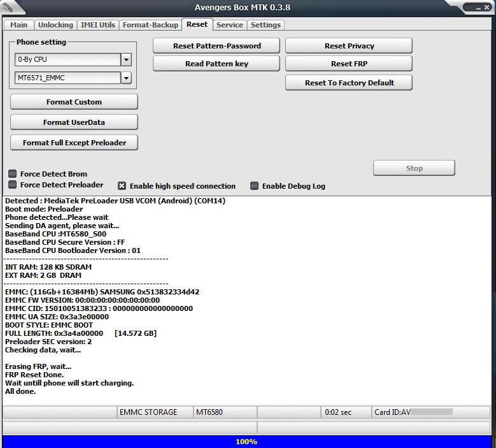Viewport: 496px width, 448px height.
Task: Click the 'BaseBand CPU :MT6580_S00' log line
Action: (x=55, y=234)
